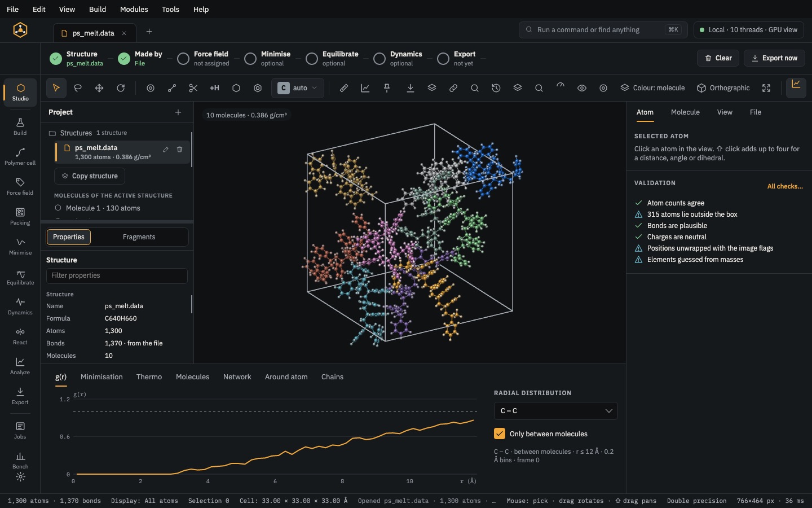Image resolution: width=812 pixels, height=508 pixels.
Task: Click Copy structure
Action: click(x=90, y=176)
